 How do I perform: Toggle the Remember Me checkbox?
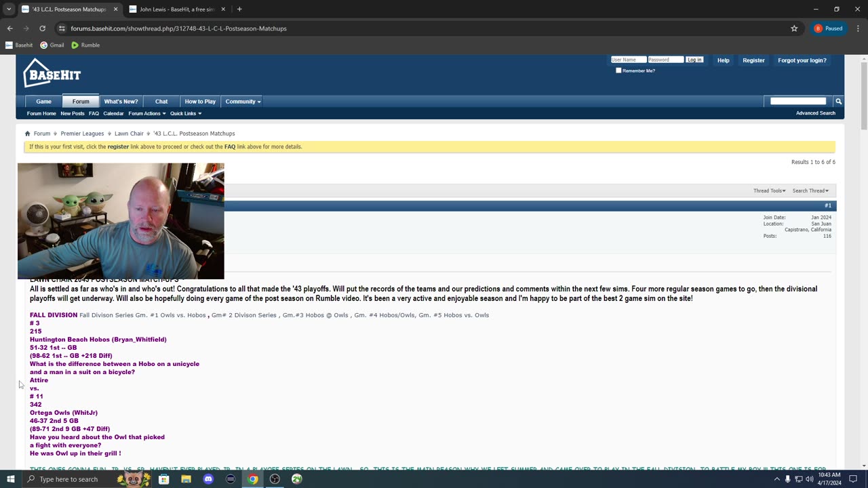pos(618,70)
